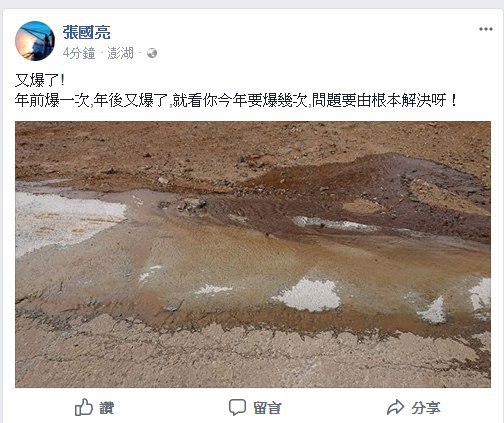Toggle the 讚 like label
Viewport: 504px width, 423px height.
pyautogui.click(x=107, y=408)
